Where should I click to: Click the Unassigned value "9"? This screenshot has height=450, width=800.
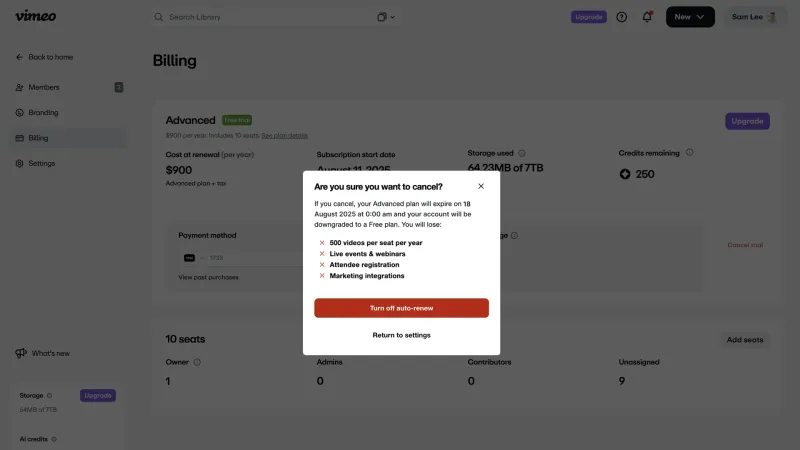[x=621, y=381]
